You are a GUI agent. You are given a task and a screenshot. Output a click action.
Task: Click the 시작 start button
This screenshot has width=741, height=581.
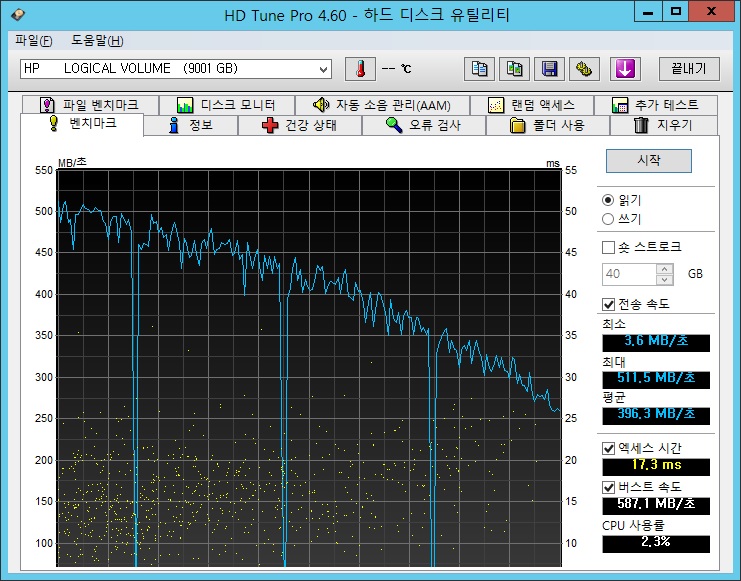(x=648, y=161)
